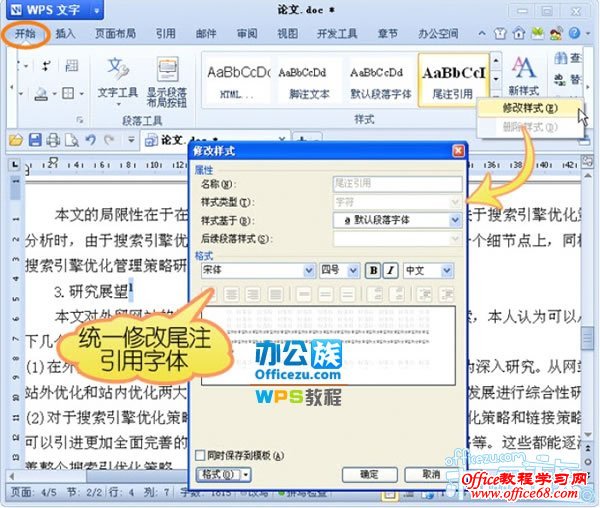Open the 格式 button dropdown arrow
Viewport: 600px width, 508px height.
point(246,475)
